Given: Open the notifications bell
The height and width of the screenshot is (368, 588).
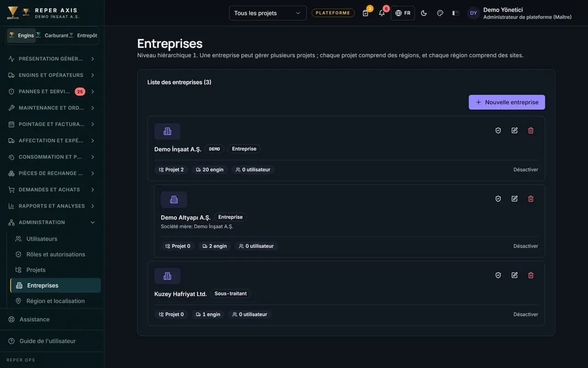Looking at the screenshot, I should [x=382, y=13].
